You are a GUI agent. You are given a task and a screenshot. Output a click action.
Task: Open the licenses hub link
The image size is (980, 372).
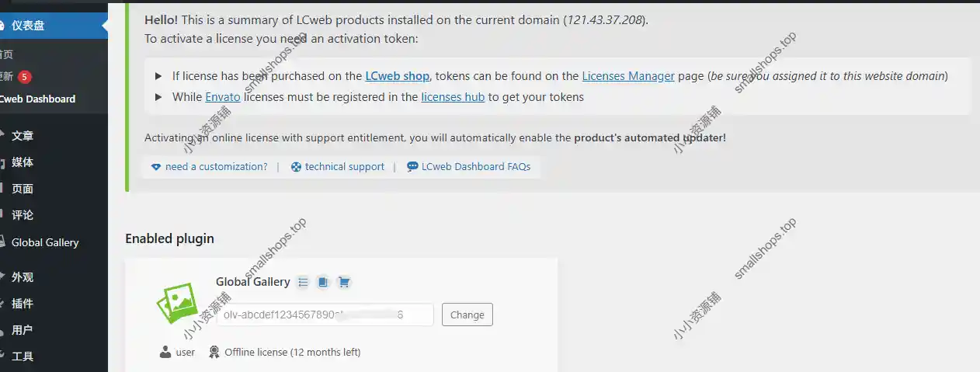tap(453, 97)
